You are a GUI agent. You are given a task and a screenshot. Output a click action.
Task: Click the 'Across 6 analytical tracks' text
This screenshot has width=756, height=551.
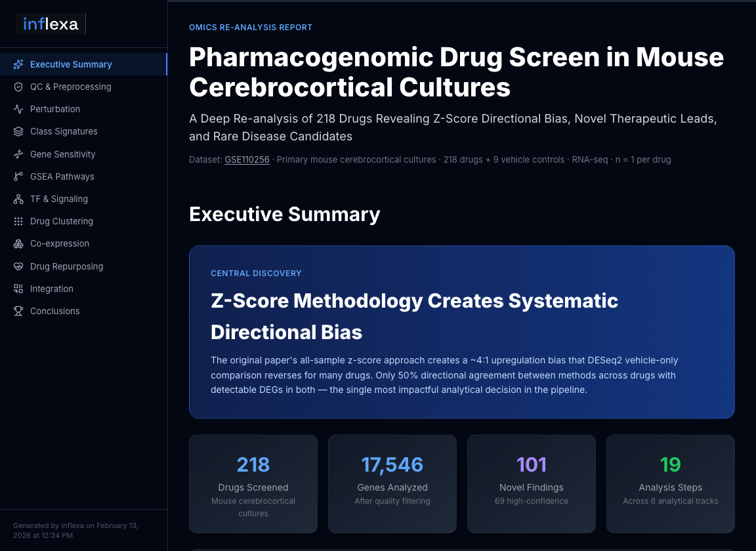coord(670,501)
